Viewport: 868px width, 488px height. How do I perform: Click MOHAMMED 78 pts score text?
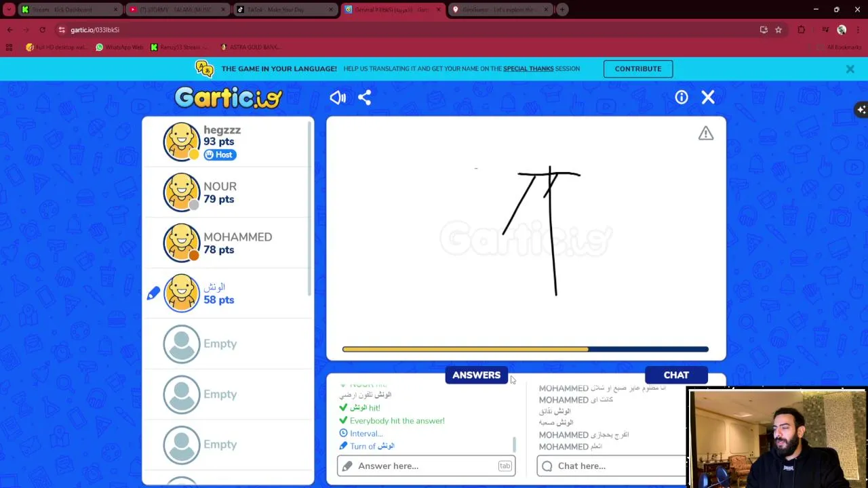(218, 249)
